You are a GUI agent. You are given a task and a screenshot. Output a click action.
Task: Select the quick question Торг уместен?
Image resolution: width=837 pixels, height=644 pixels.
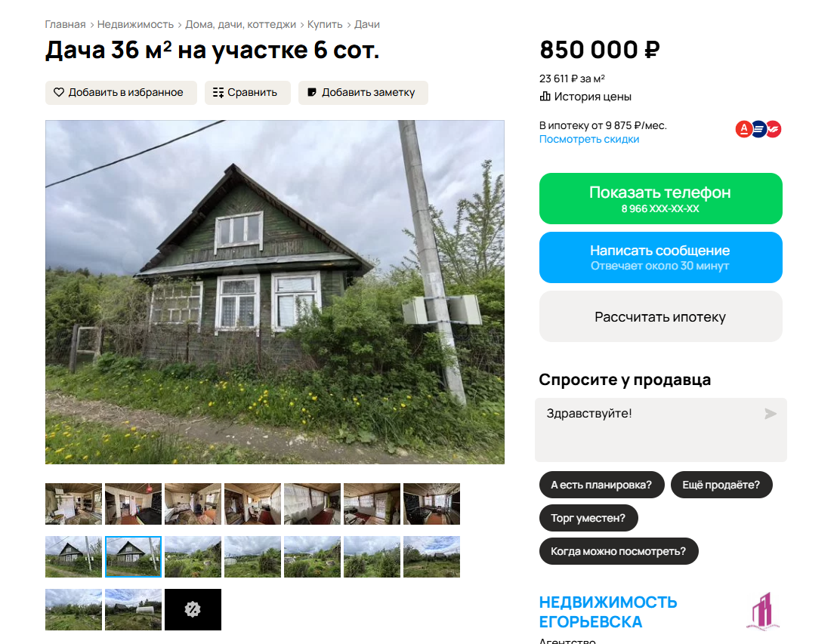[588, 518]
